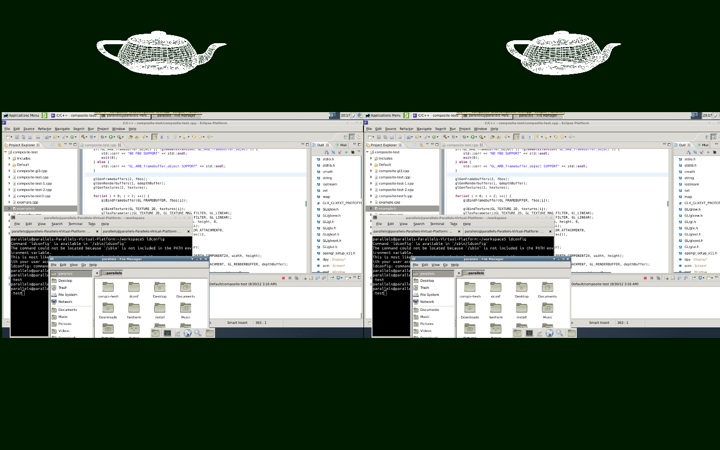This screenshot has height=450, width=720.
Task: Open terminal icon in left copy's bottom dock
Action: [167, 333]
